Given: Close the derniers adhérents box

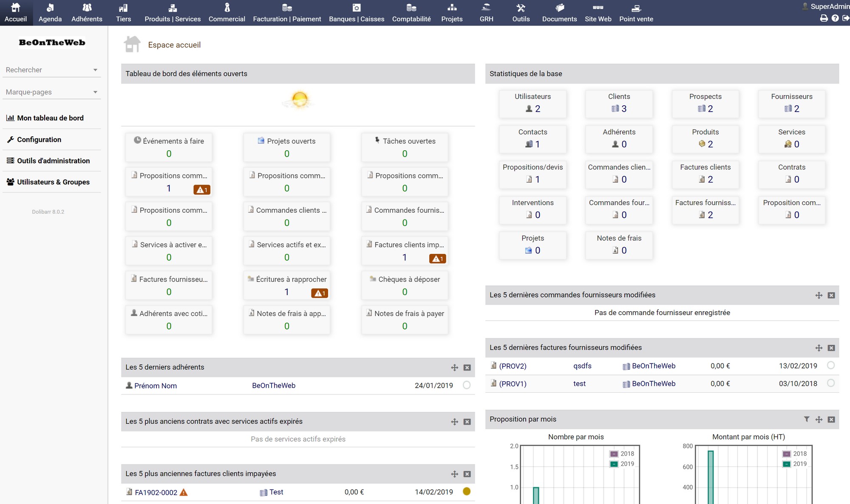Looking at the screenshot, I should coord(467,368).
